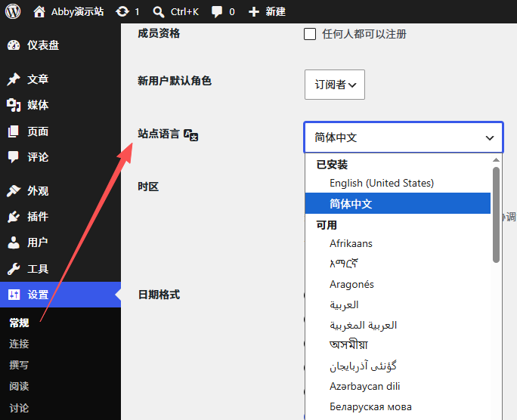Screen dimensions: 517x420
Task: Click the 设置 sliders icon
Action: [14, 295]
